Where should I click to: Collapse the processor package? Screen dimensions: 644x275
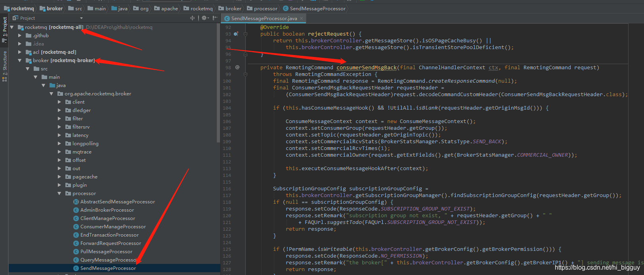[x=59, y=193]
